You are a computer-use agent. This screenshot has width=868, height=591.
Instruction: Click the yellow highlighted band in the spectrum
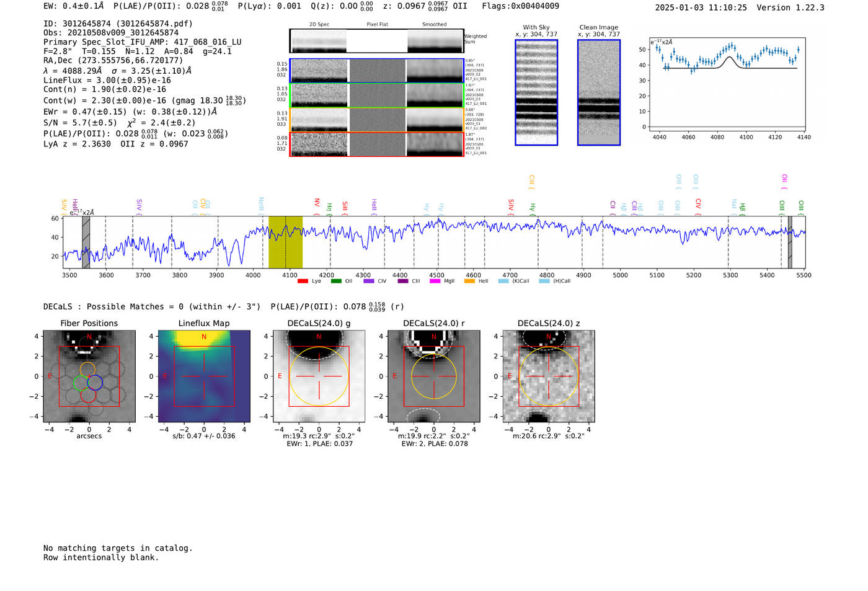coord(285,242)
